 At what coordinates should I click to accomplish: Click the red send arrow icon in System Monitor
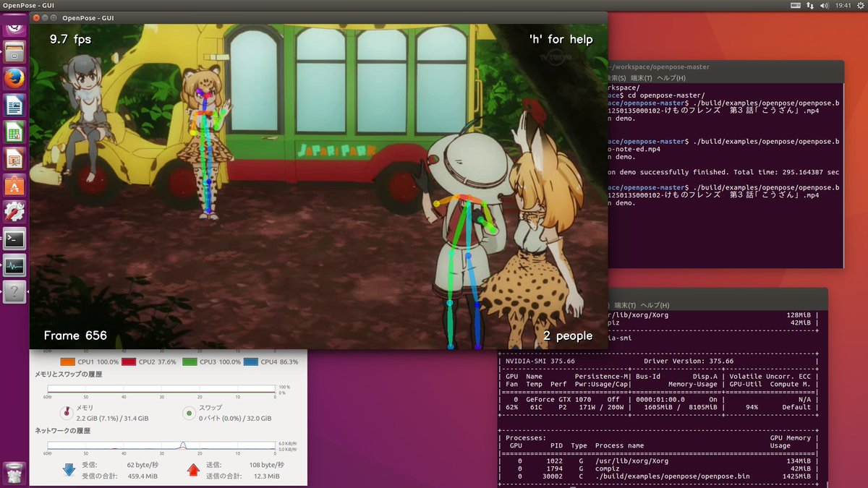click(x=193, y=470)
